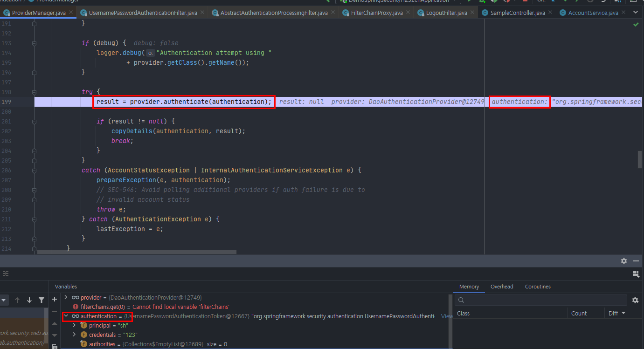Viewport: 644px width, 349px height.
Task: Hide the debug tool window
Action: (x=636, y=261)
